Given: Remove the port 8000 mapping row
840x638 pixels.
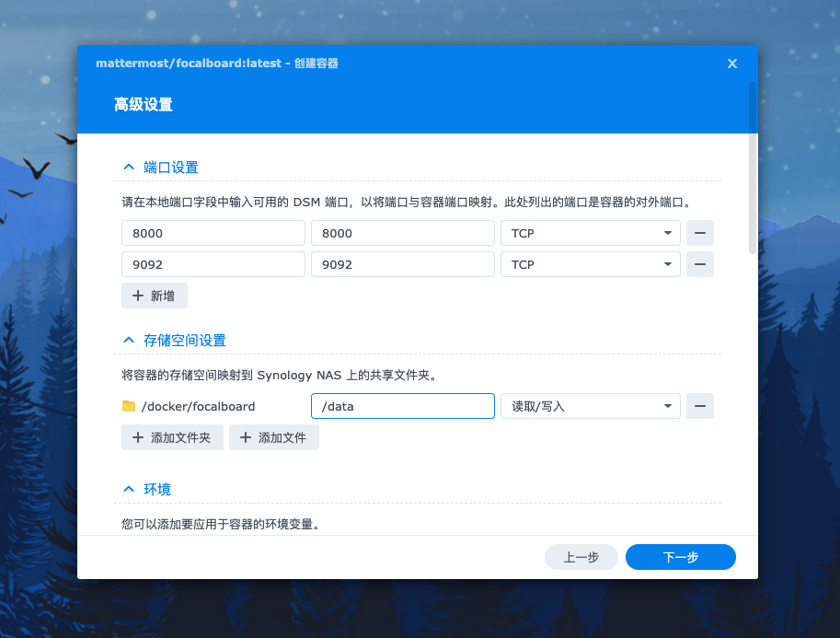Looking at the screenshot, I should (x=699, y=233).
